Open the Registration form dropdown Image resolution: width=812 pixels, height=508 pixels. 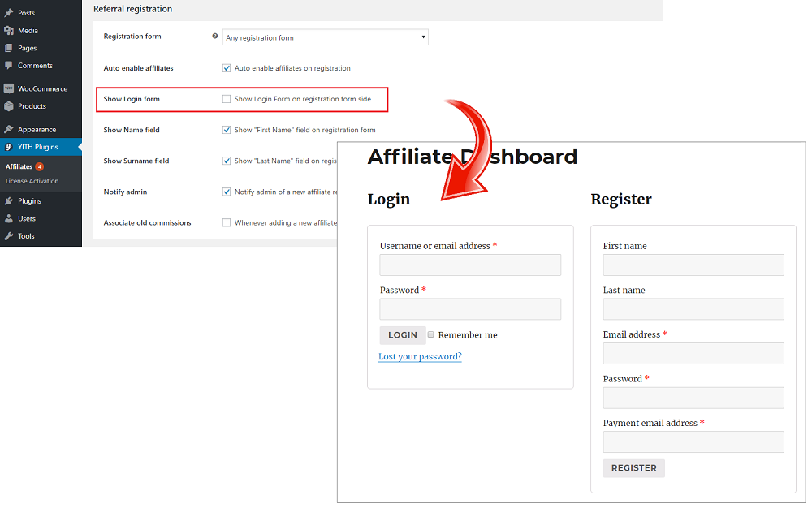325,37
